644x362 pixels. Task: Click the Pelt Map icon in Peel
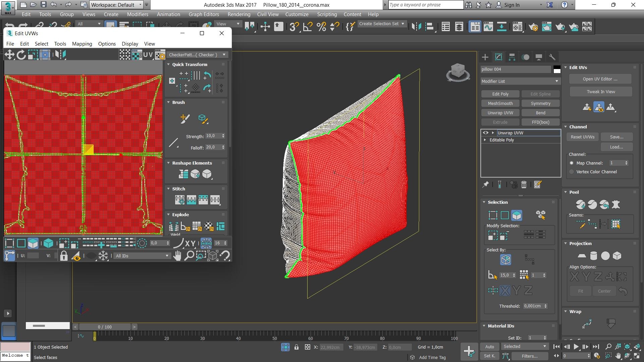[616, 204]
